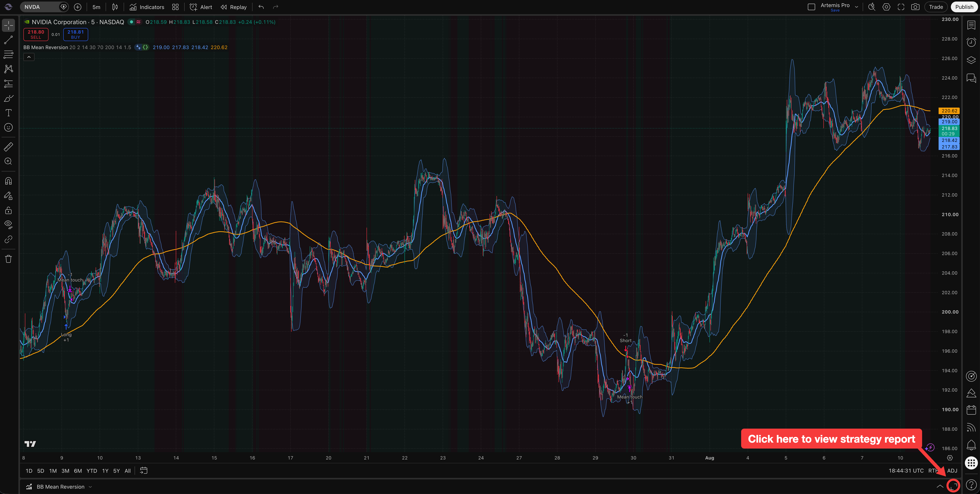Open the 18:44:31 UTC timezone menu
The height and width of the screenshot is (494, 980).
906,471
